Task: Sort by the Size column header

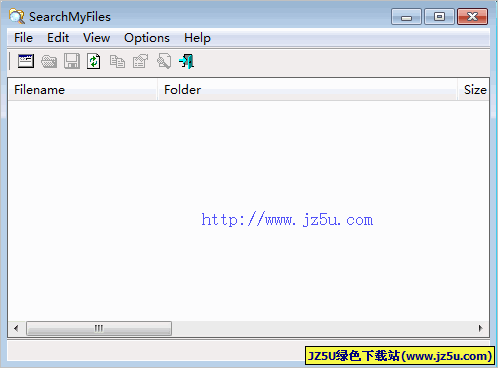Action: 473,89
